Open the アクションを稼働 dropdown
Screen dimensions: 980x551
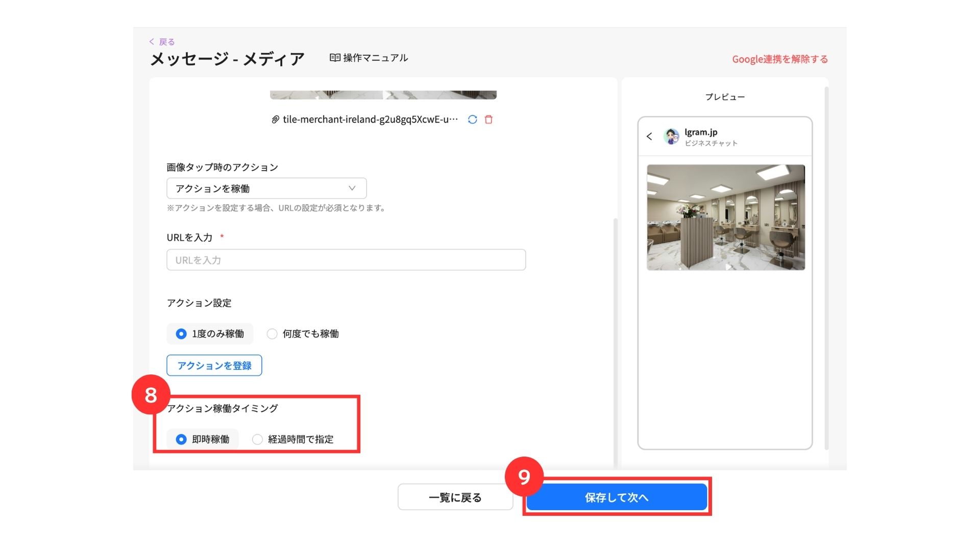point(266,188)
